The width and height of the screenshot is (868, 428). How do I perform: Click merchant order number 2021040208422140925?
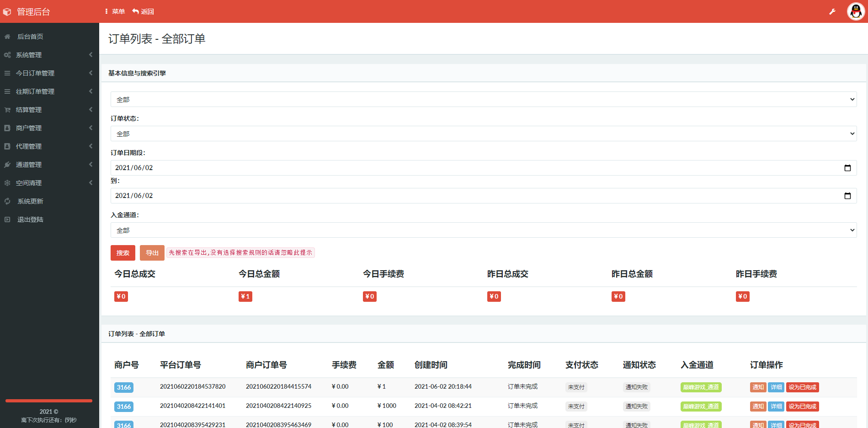coord(278,406)
